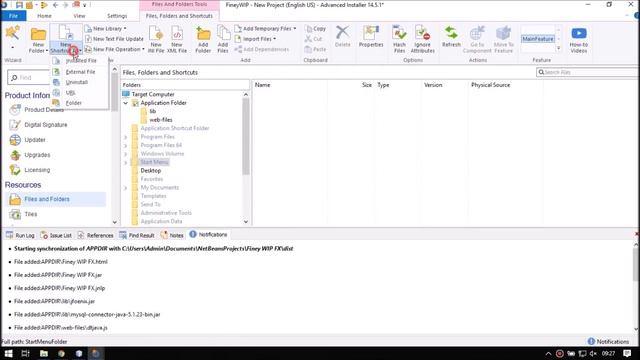Select the lib folder in the tree
This screenshot has width=640, height=360.
click(x=153, y=111)
